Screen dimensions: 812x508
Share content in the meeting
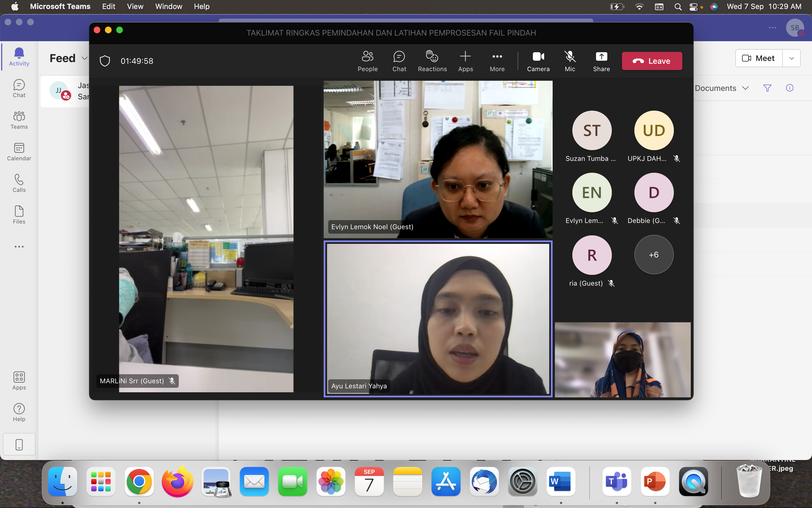coord(601,61)
